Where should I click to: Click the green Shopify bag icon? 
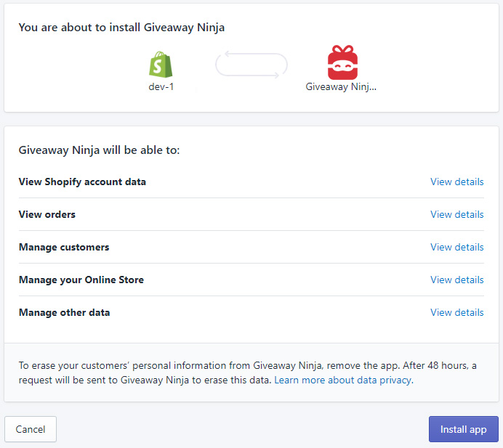(161, 65)
